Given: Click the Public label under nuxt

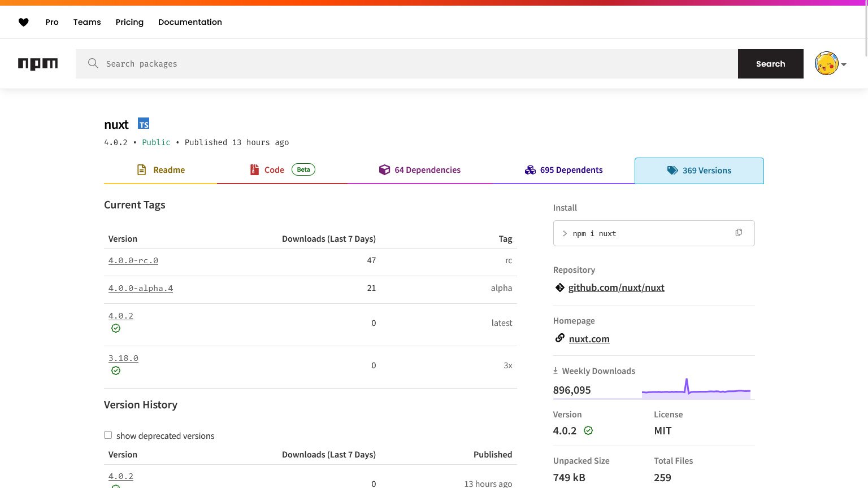Looking at the screenshot, I should coord(156,142).
